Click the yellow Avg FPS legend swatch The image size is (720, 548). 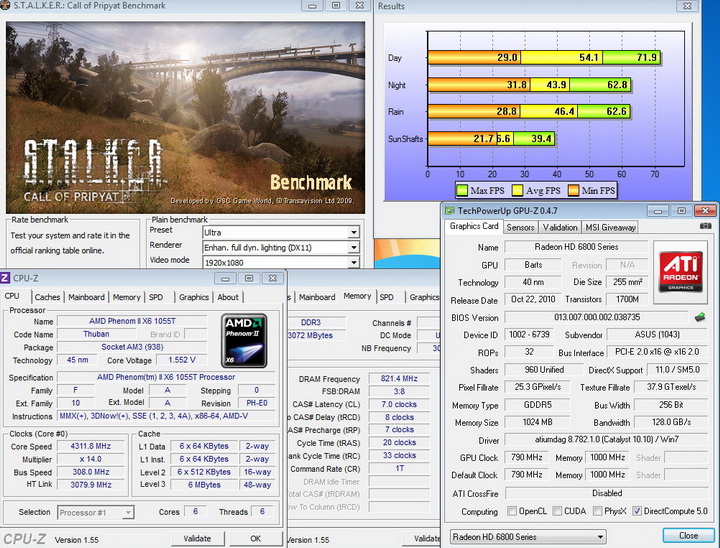[x=518, y=190]
